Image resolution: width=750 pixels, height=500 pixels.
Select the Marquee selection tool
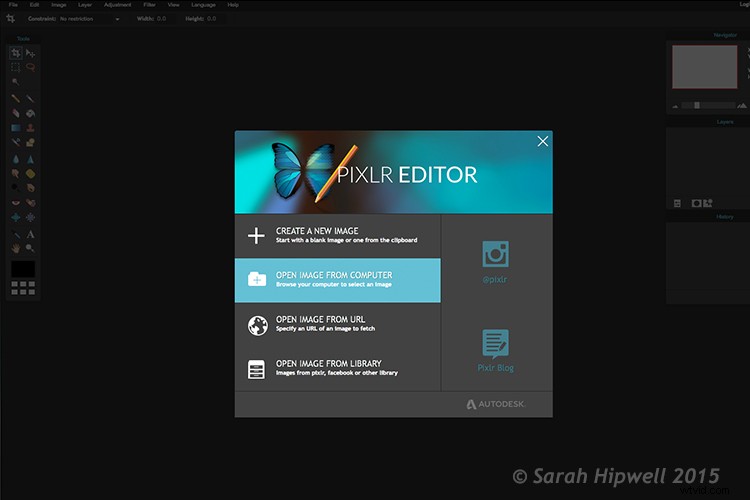coord(16,67)
